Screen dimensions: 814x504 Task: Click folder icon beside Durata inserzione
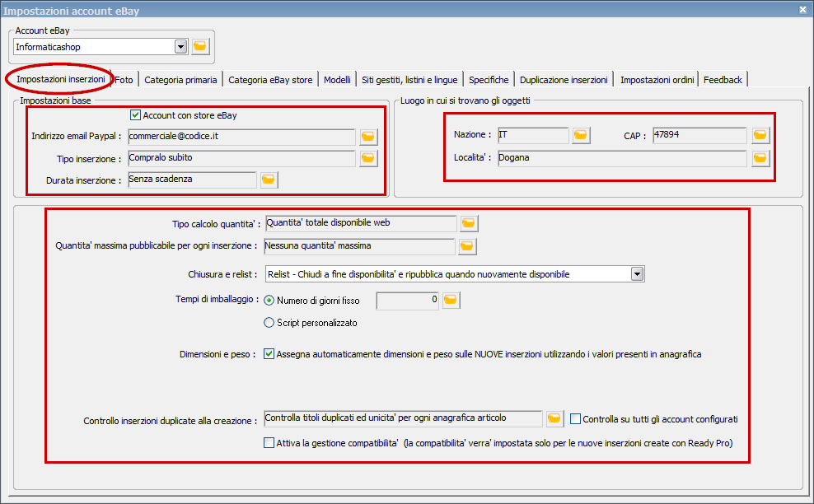pyautogui.click(x=269, y=180)
